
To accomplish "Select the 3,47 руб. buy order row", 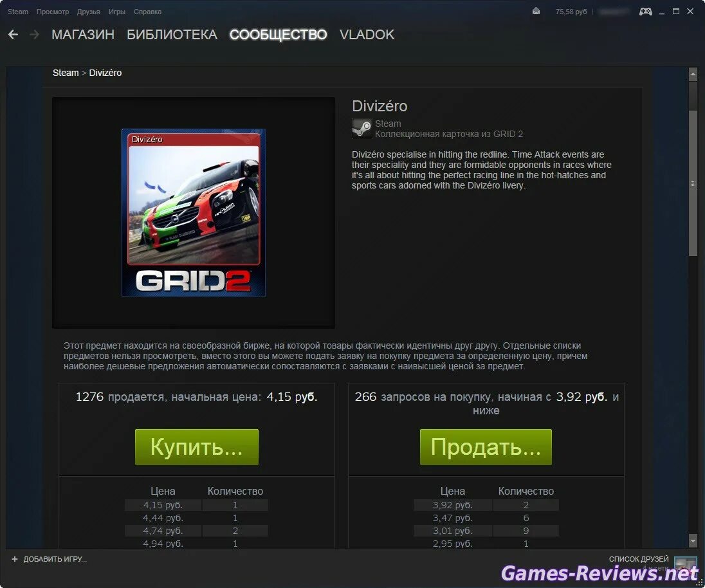I will tap(486, 518).
